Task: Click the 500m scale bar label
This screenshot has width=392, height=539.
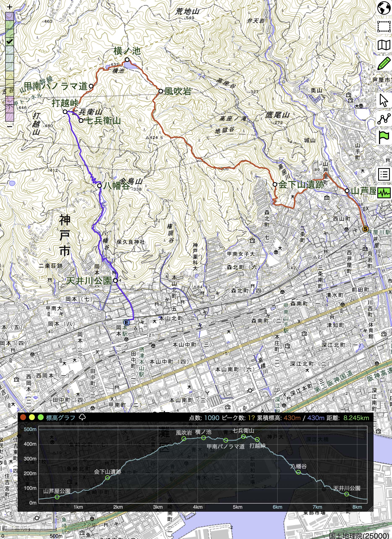Action: click(x=56, y=536)
